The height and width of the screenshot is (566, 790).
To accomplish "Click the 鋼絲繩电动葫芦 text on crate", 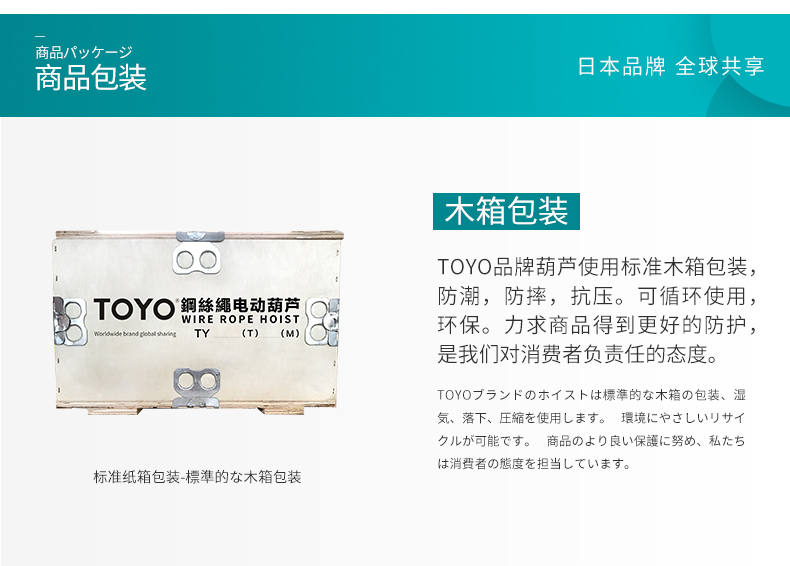I will (x=240, y=305).
